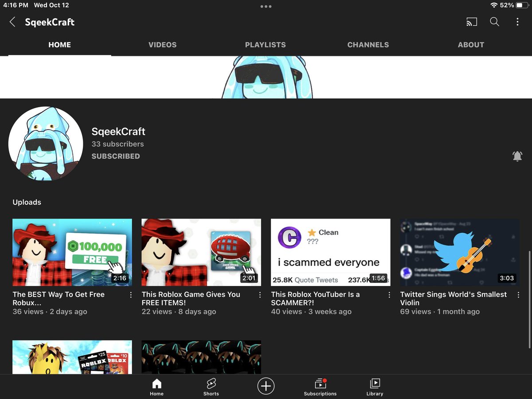The width and height of the screenshot is (532, 399).
Task: Switch to the CHANNELS tab
Action: coord(368,45)
